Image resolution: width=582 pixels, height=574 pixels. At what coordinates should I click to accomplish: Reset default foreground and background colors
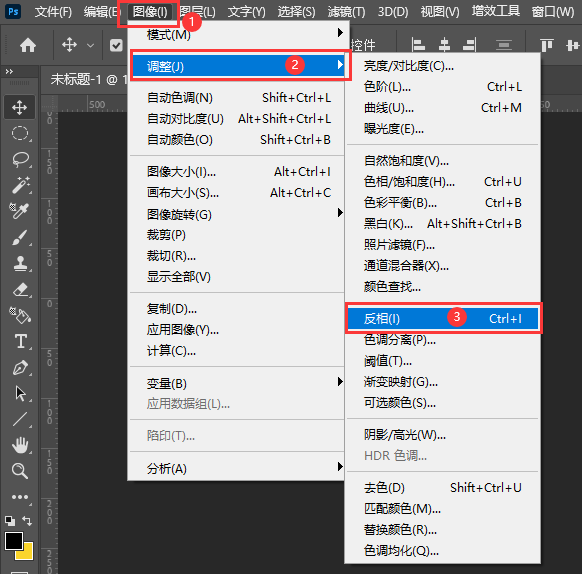(x=10, y=521)
